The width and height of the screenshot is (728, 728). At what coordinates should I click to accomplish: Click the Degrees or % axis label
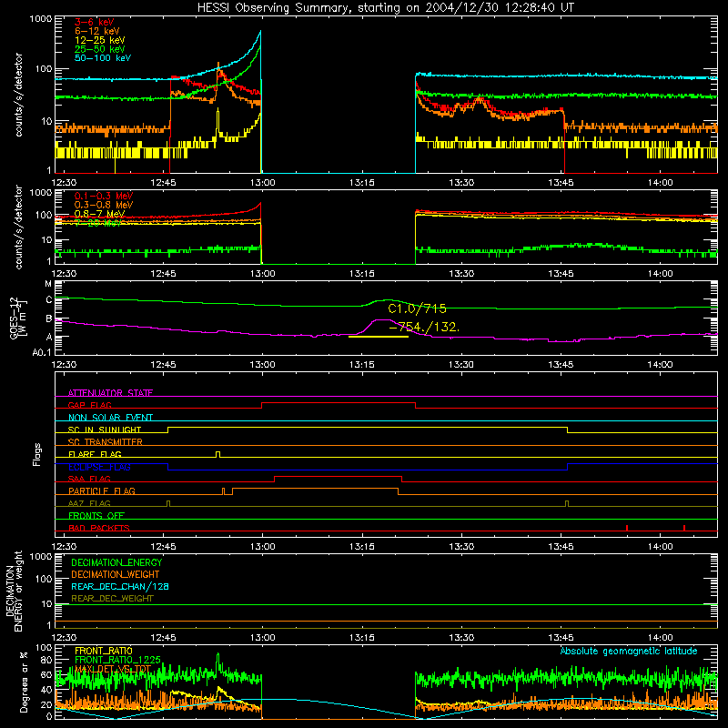(x=24, y=682)
